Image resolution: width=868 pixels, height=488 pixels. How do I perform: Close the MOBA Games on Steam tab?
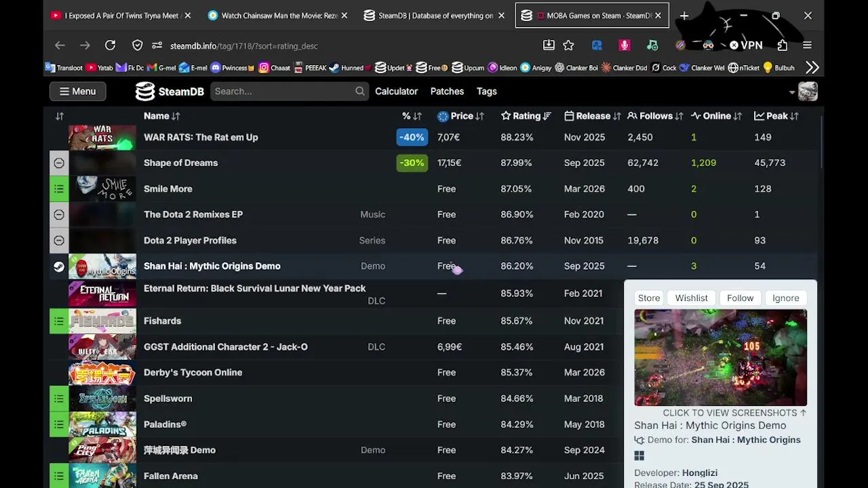tap(658, 16)
